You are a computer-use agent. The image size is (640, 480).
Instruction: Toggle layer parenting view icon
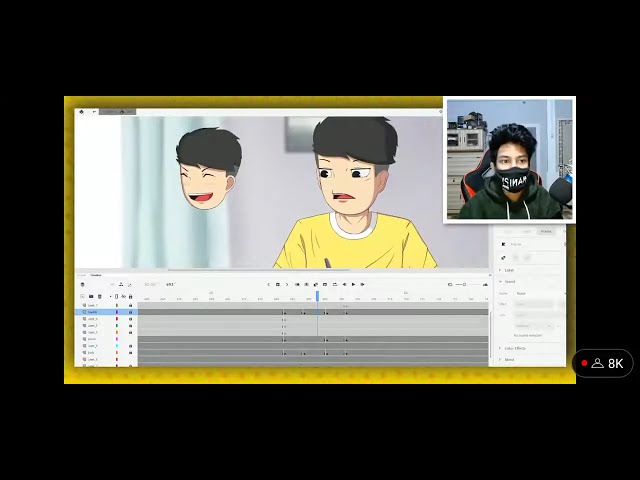tap(121, 284)
